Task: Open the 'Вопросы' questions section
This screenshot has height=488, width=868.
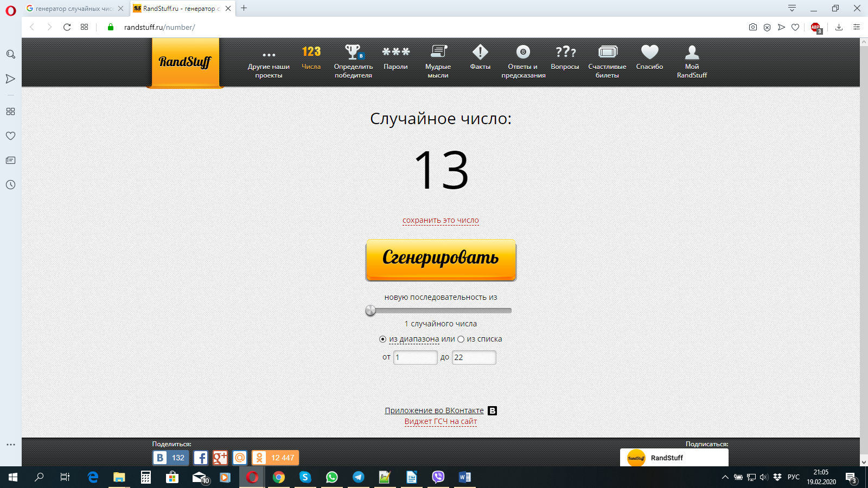Action: click(x=565, y=58)
